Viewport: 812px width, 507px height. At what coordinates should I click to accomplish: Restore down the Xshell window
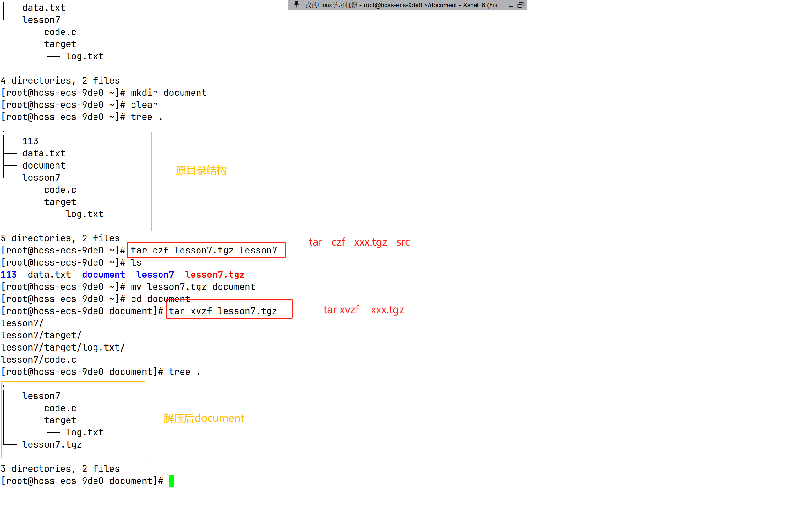tap(521, 5)
